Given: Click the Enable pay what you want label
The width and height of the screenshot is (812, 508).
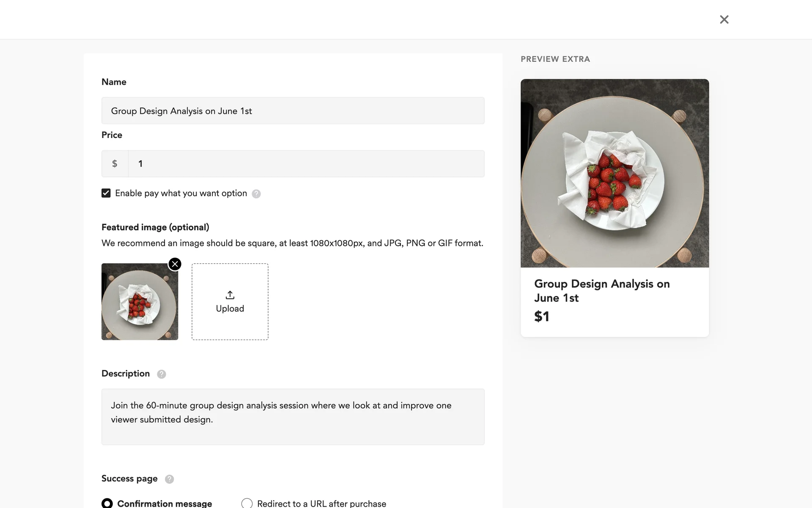Looking at the screenshot, I should (x=181, y=193).
